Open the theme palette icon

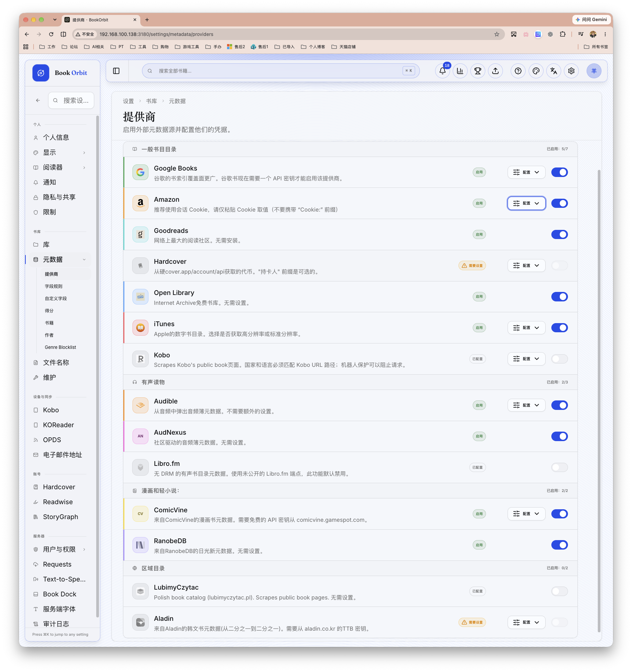click(x=536, y=71)
